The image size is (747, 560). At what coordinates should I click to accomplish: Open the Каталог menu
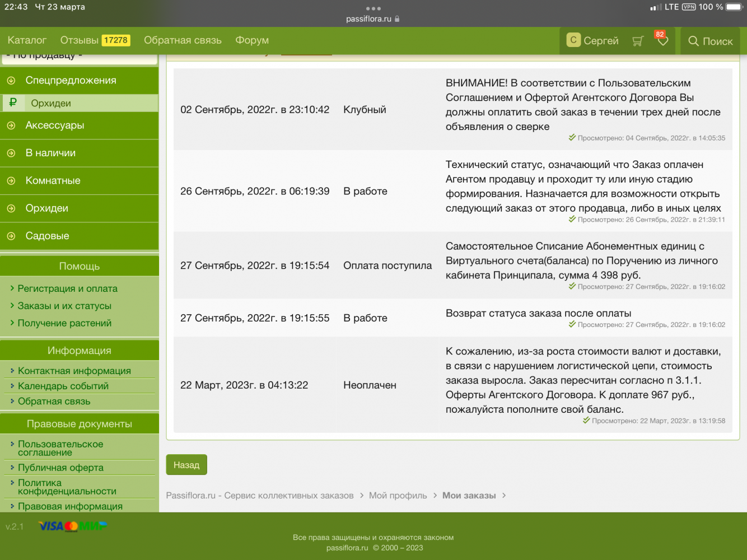tap(27, 40)
